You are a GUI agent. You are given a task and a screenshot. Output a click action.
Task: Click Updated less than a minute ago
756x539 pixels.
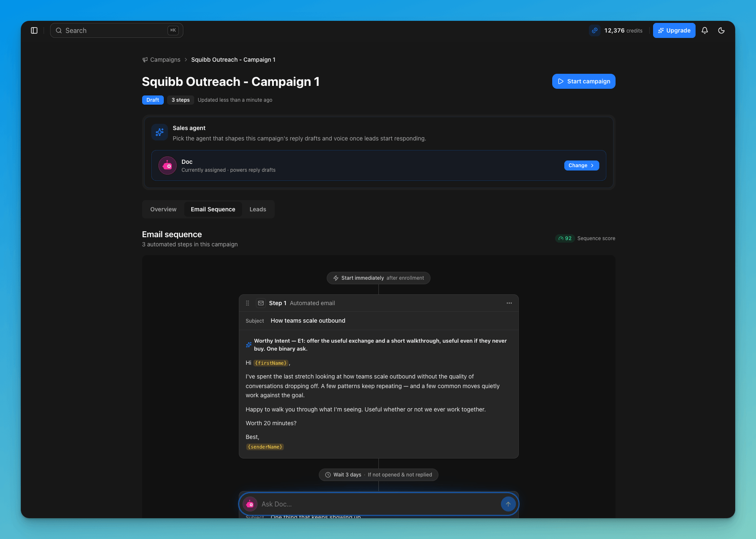click(235, 100)
